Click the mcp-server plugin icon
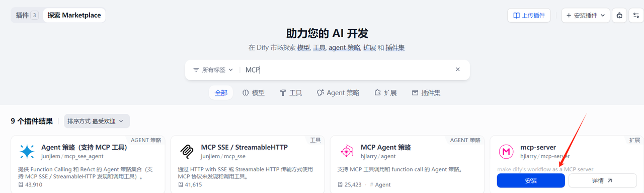Viewport: 644px width, 193px height. coord(506,151)
